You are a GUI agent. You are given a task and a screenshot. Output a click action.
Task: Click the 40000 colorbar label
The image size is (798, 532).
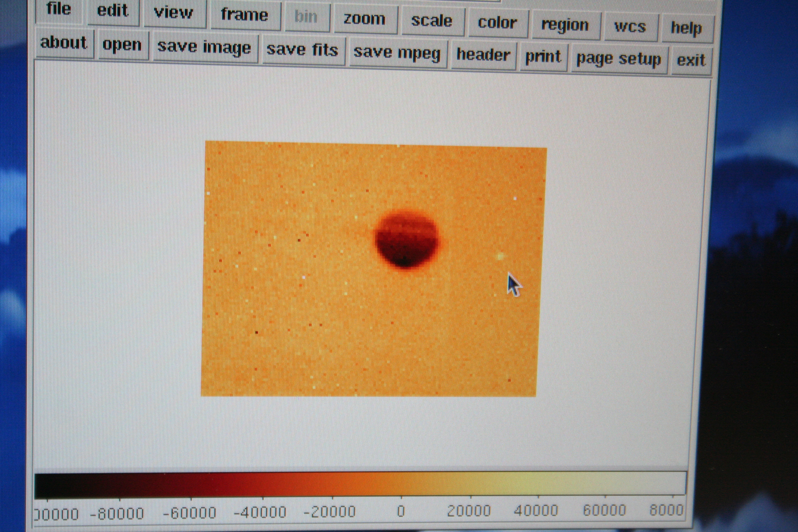click(536, 511)
